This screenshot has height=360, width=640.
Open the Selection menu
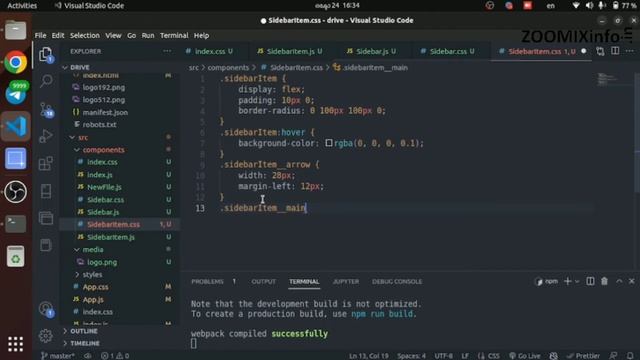84,36
